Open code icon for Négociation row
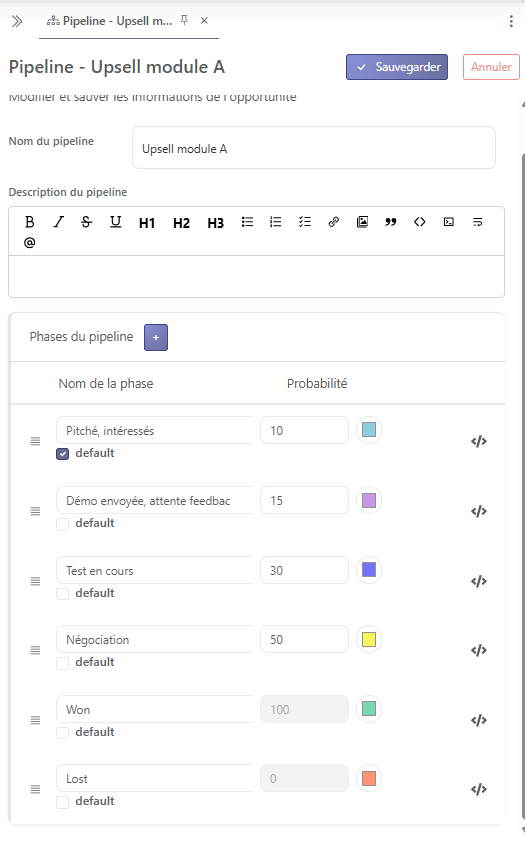The width and height of the screenshot is (525, 846). click(479, 650)
